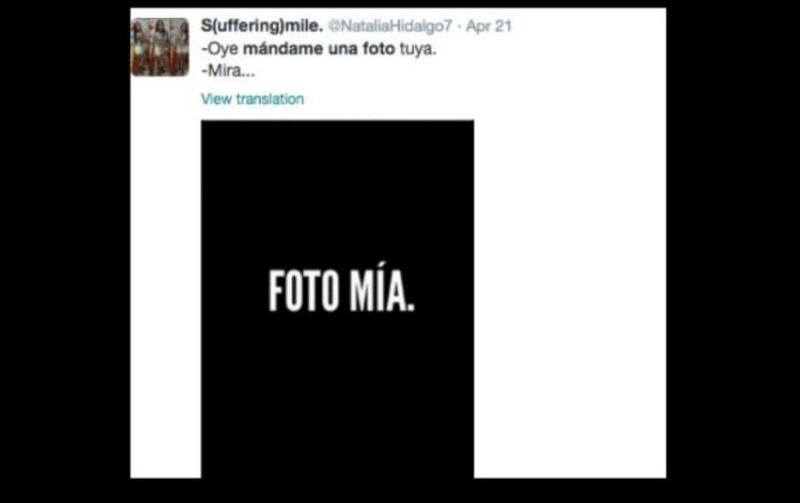Viewport: 800px width, 503px height.
Task: Click the word tuya. in tweet
Action: point(418,49)
